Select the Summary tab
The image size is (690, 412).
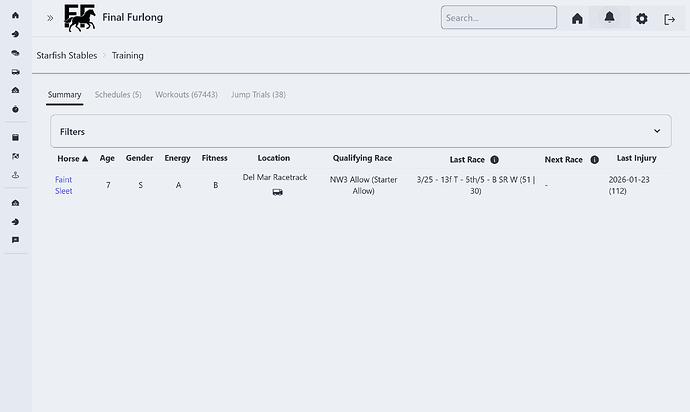click(x=65, y=95)
